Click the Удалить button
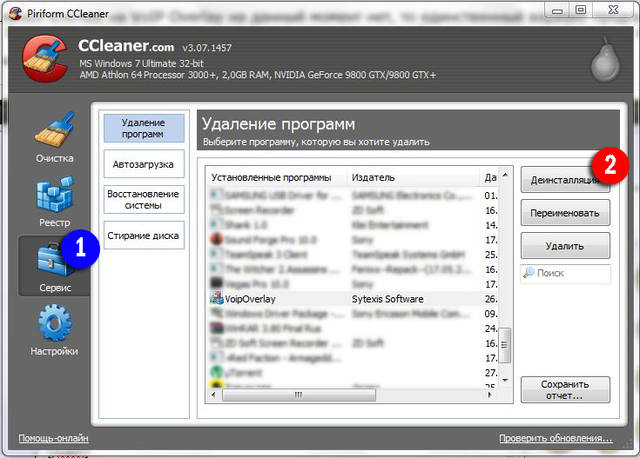Screen dimensions: 640x458 click(x=565, y=246)
